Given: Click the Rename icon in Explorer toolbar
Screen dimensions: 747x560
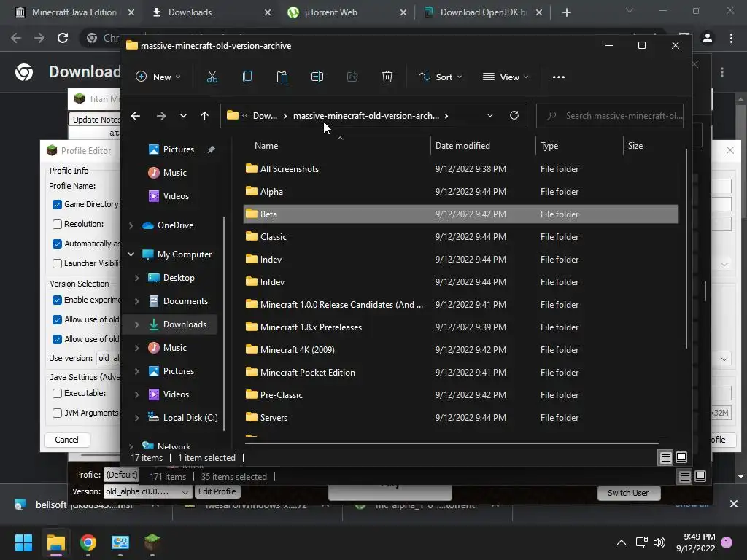Looking at the screenshot, I should tap(317, 77).
